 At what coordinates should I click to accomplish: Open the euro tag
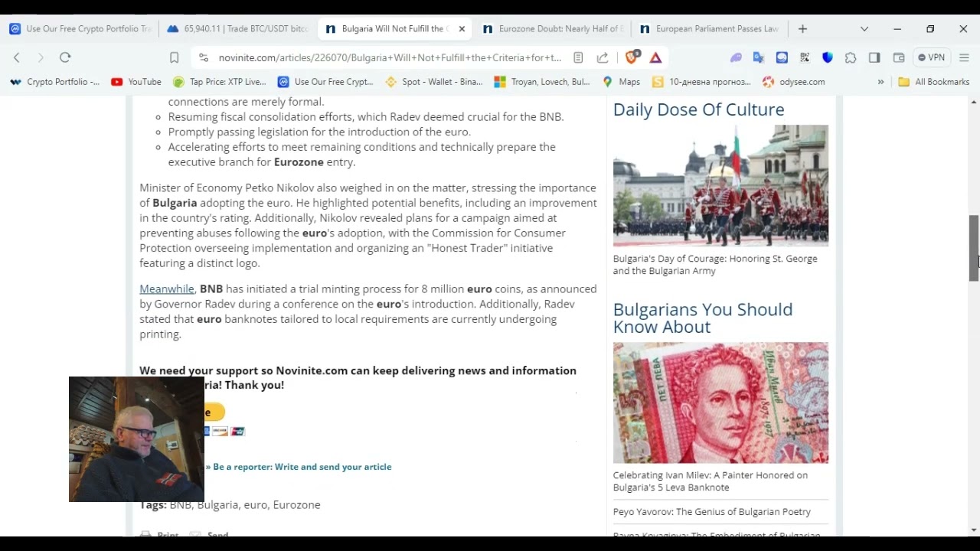pos(256,505)
